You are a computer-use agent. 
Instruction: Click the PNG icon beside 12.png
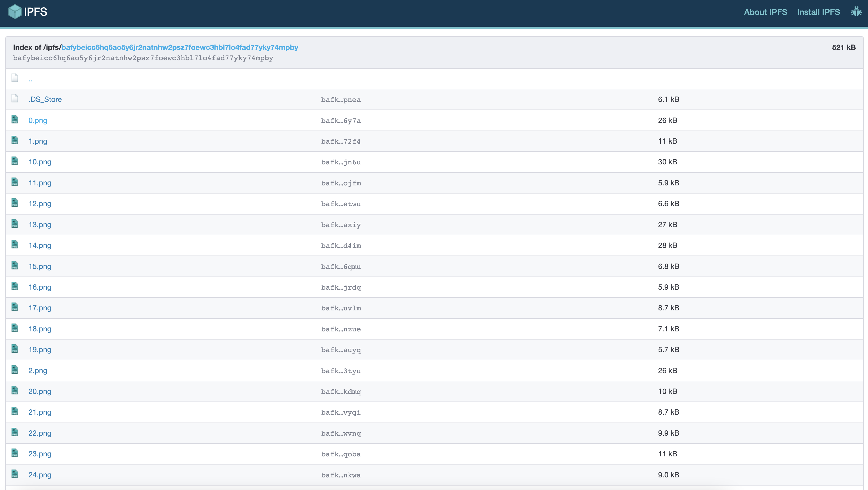(15, 203)
